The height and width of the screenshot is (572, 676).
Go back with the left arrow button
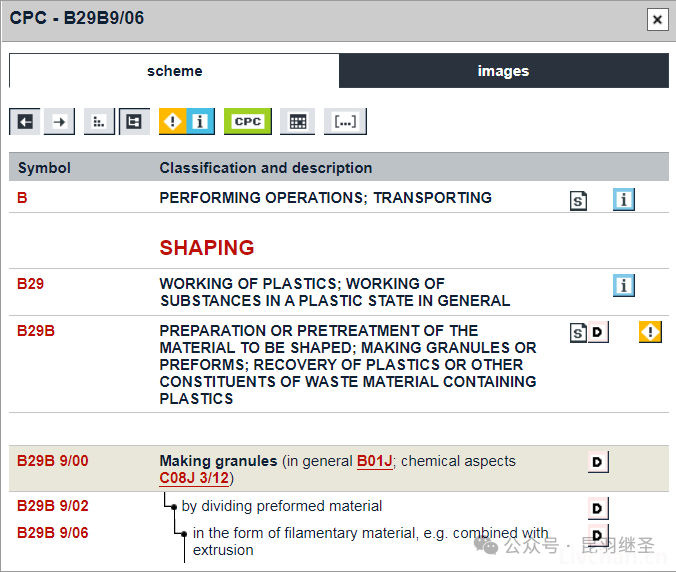[25, 122]
